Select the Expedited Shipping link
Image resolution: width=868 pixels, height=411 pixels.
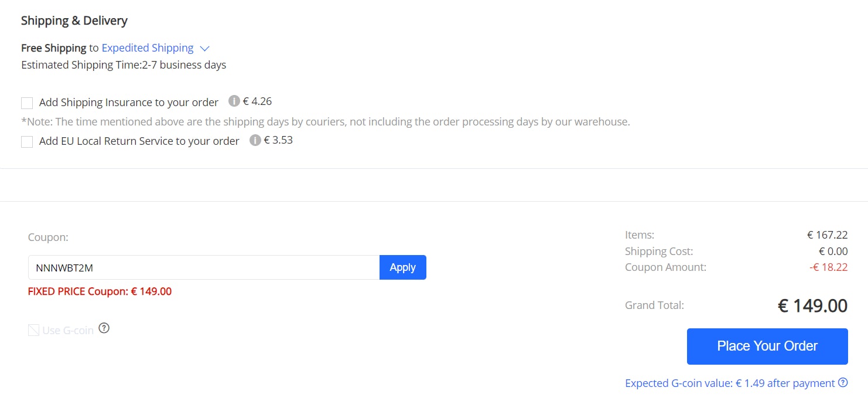tap(148, 48)
